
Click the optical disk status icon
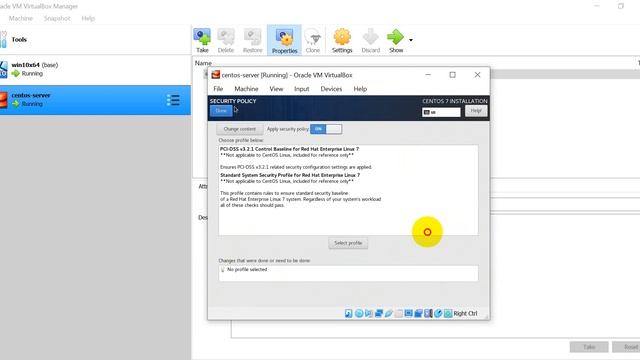[359, 313]
